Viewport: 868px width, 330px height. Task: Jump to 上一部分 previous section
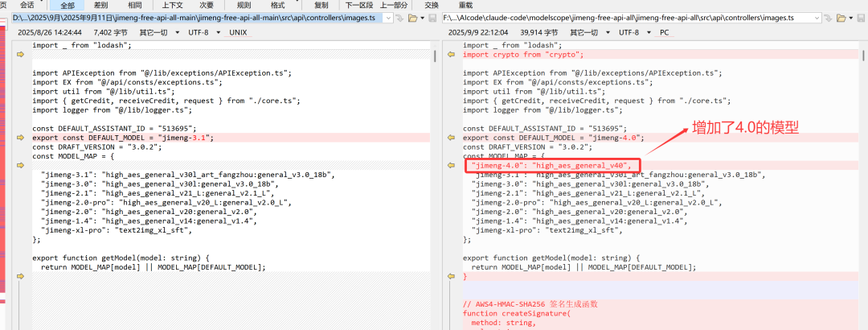(x=394, y=5)
